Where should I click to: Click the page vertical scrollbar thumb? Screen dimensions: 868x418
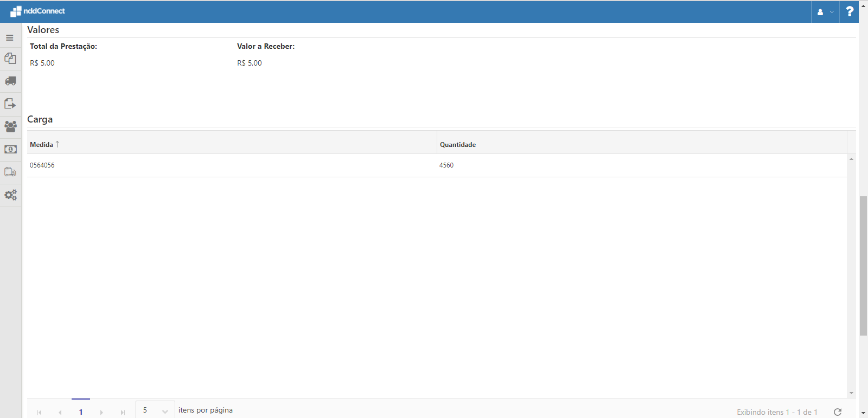pyautogui.click(x=863, y=266)
